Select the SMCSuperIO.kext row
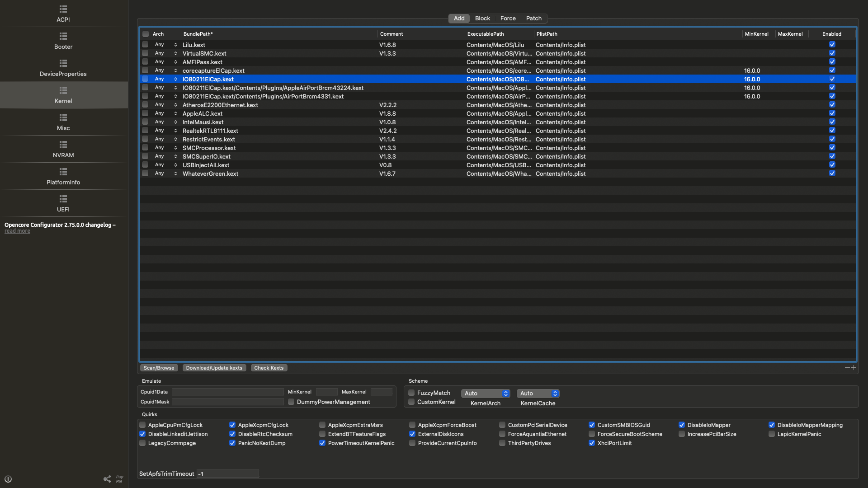868x488 pixels. (x=498, y=156)
